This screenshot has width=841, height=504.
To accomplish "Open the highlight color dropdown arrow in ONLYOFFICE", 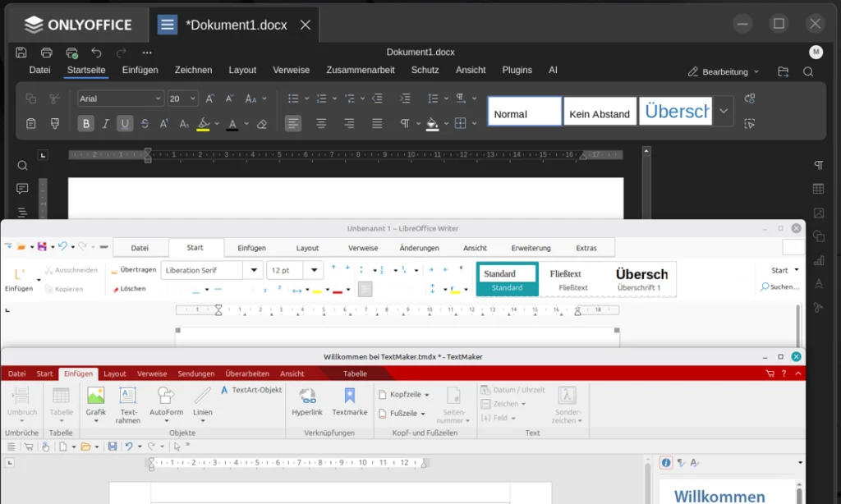I will point(217,124).
